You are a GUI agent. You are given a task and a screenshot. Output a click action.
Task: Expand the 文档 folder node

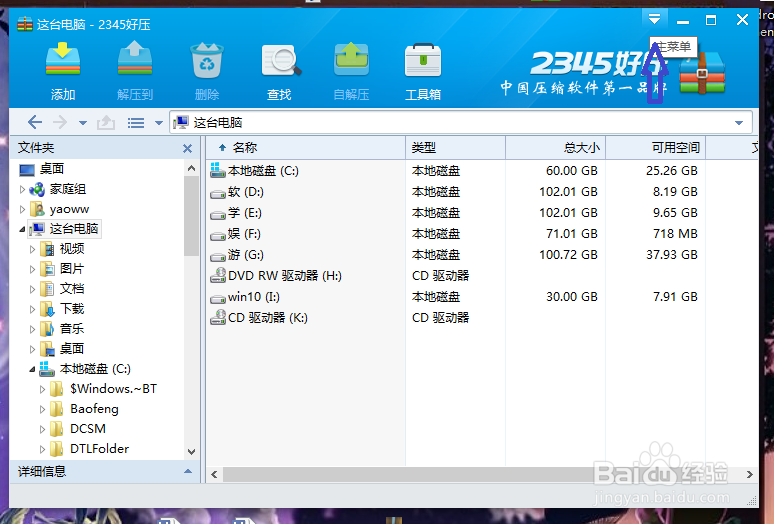pos(32,289)
